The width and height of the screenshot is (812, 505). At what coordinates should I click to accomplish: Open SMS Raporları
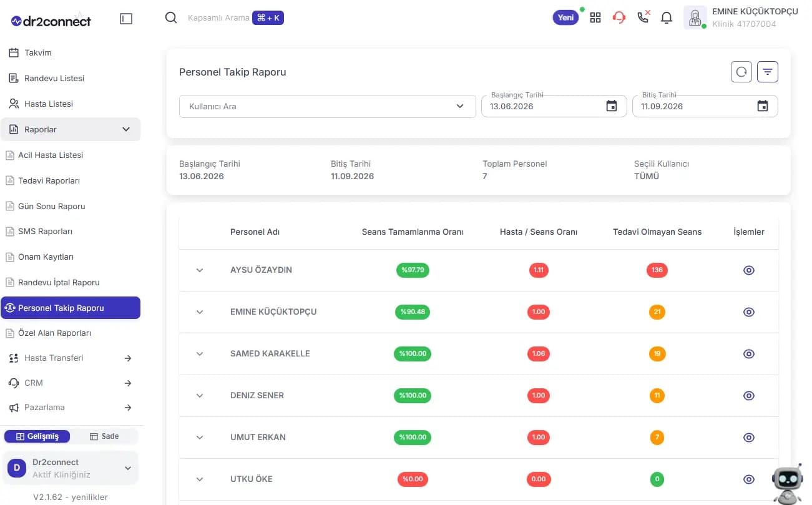[71, 232]
